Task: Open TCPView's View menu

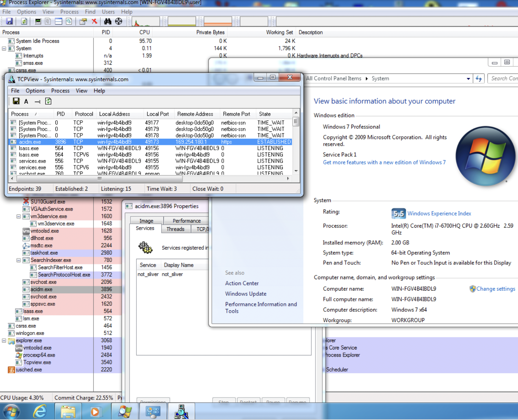Action: tap(81, 91)
